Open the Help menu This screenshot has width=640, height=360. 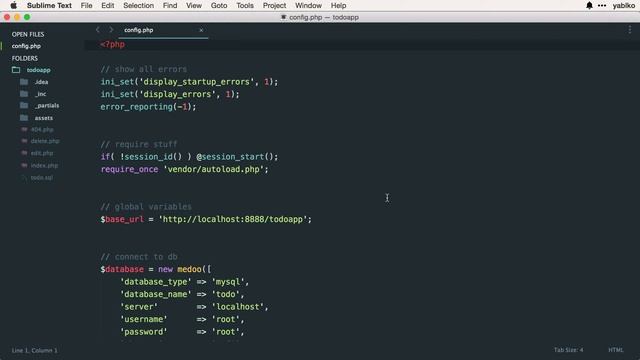[x=338, y=5]
